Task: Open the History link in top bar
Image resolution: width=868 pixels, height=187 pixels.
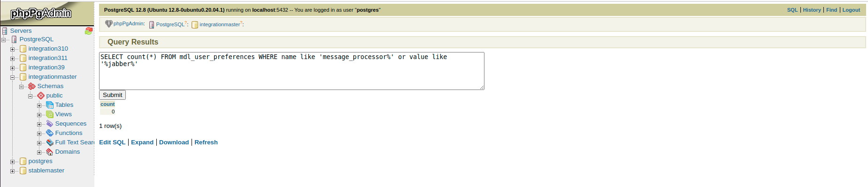Action: pos(812,10)
